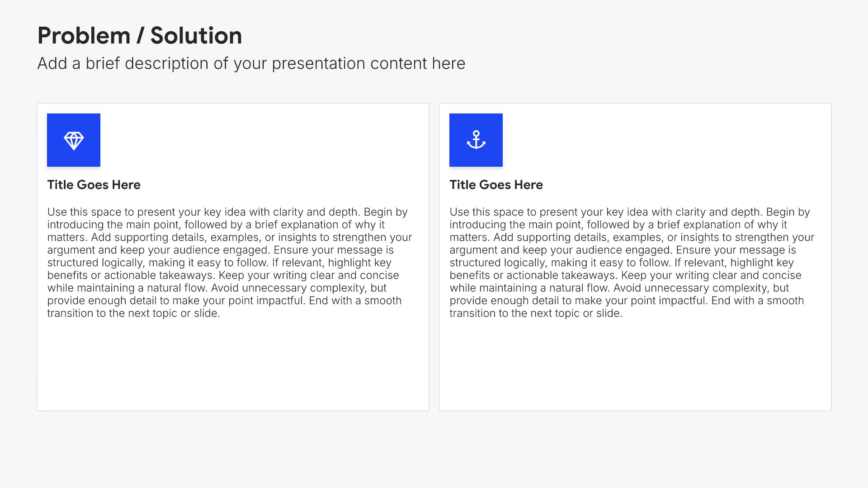Select the subtitle 'Add a brief description' text

point(251,63)
